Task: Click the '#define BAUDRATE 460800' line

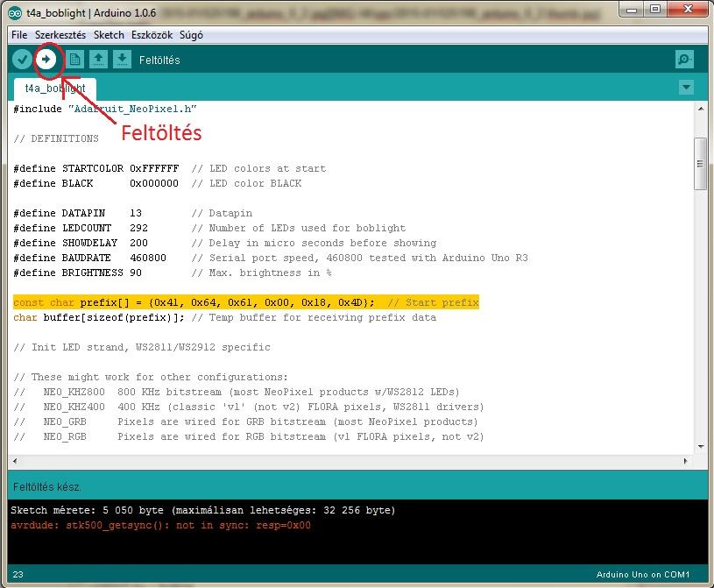Action: [x=271, y=258]
